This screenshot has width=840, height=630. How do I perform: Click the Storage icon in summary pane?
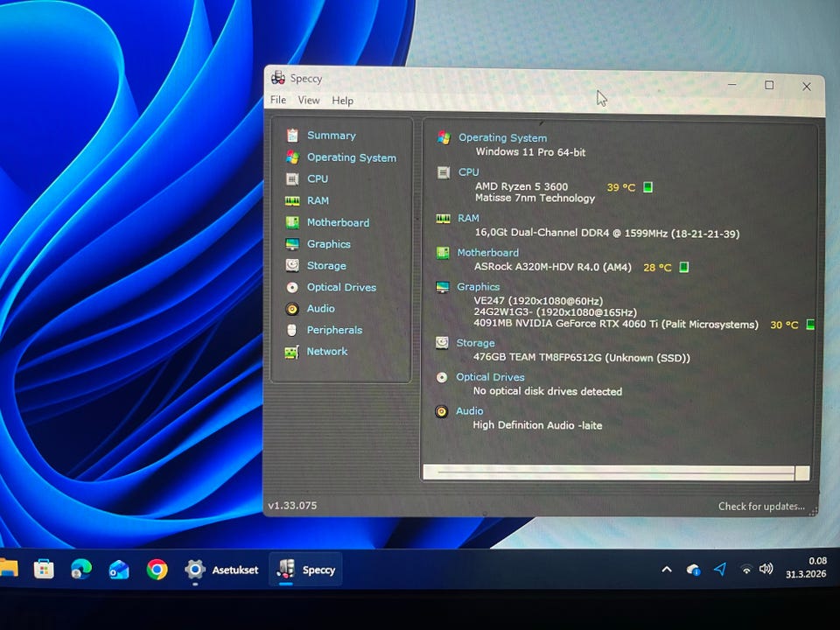[442, 343]
